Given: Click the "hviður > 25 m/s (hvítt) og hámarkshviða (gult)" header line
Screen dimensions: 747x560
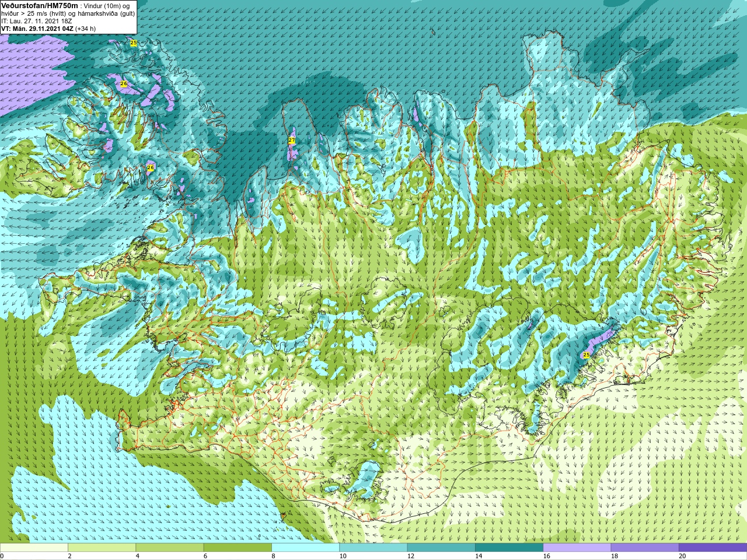Looking at the screenshot, I should pyautogui.click(x=68, y=13).
